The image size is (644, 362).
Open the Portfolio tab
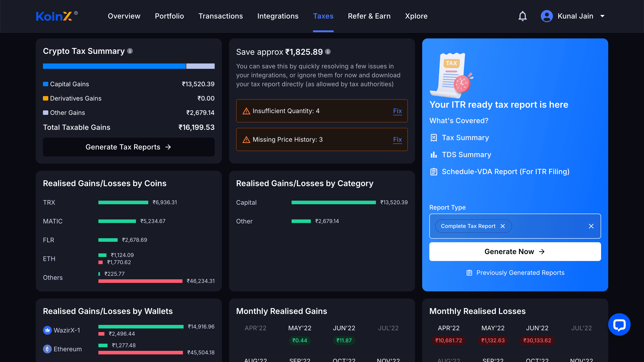coord(169,16)
